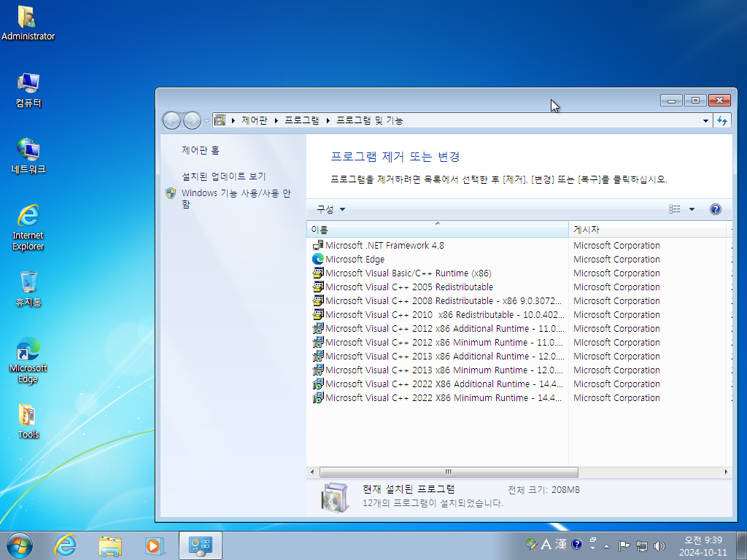Launch Internet Explorer from the desktop
The height and width of the screenshot is (560, 747).
click(x=28, y=227)
